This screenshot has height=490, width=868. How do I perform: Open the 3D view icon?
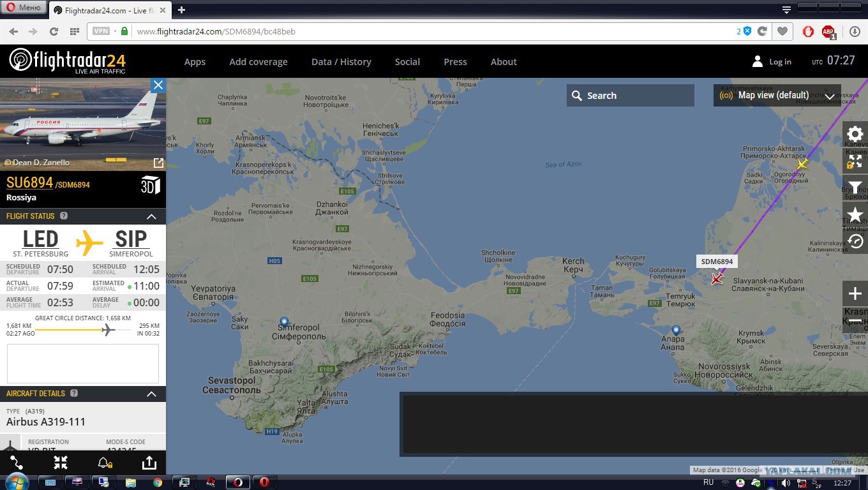tap(150, 185)
